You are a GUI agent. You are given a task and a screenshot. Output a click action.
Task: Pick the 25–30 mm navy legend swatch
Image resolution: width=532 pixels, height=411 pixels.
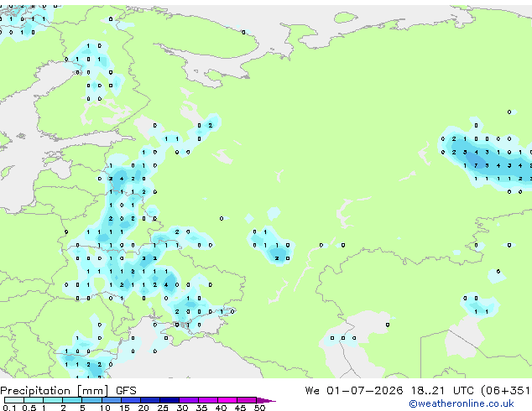click(169, 400)
